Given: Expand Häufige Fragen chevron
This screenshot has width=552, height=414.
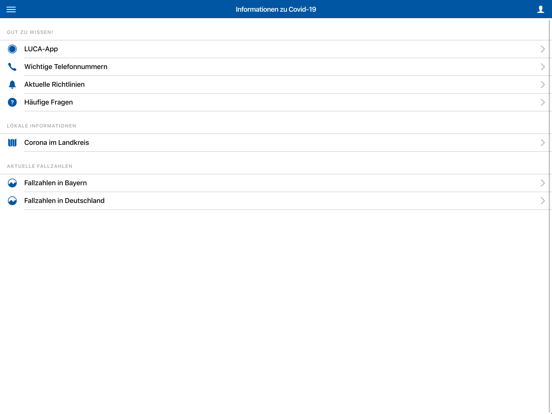Looking at the screenshot, I should click(542, 102).
